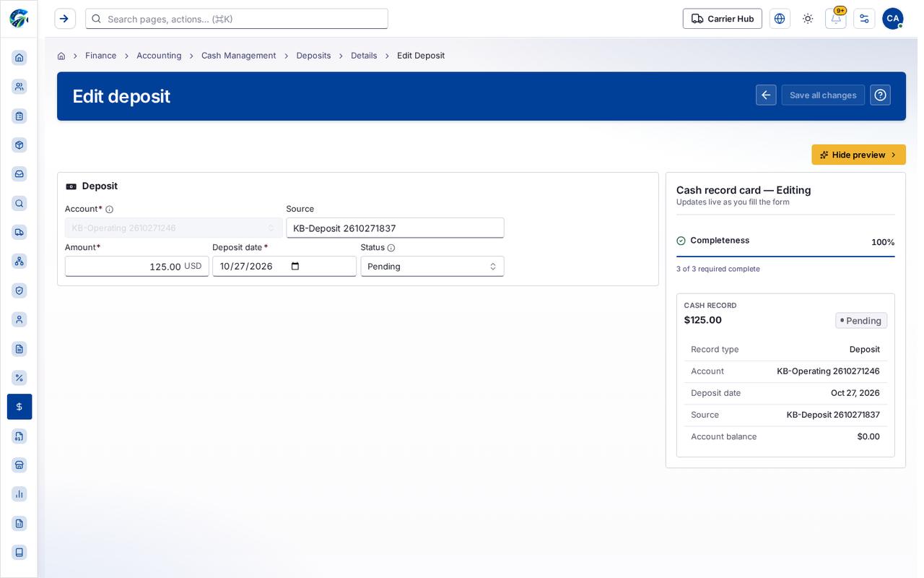Open the CA user avatar menu
The width and height of the screenshot is (924, 578).
(x=892, y=19)
